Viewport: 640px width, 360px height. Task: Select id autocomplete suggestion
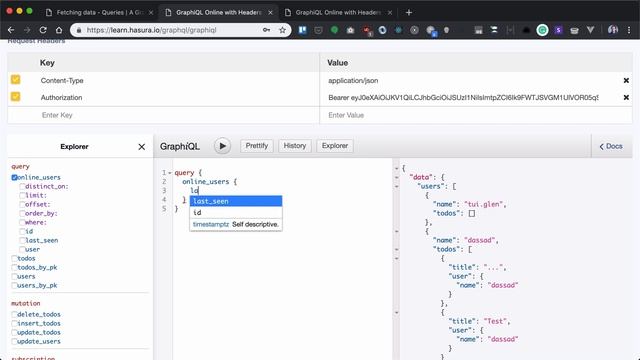[x=236, y=212]
